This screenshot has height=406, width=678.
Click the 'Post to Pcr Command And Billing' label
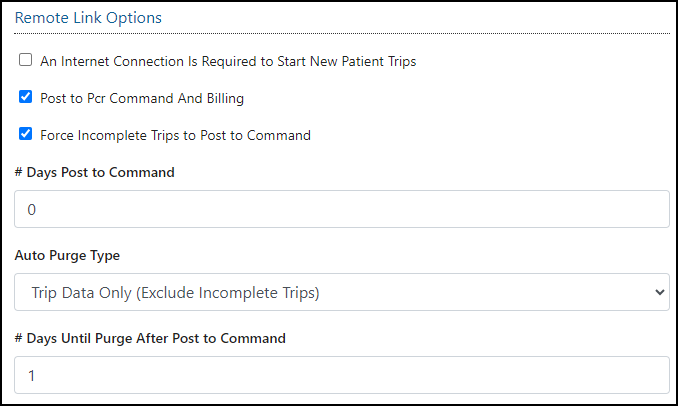[x=142, y=98]
